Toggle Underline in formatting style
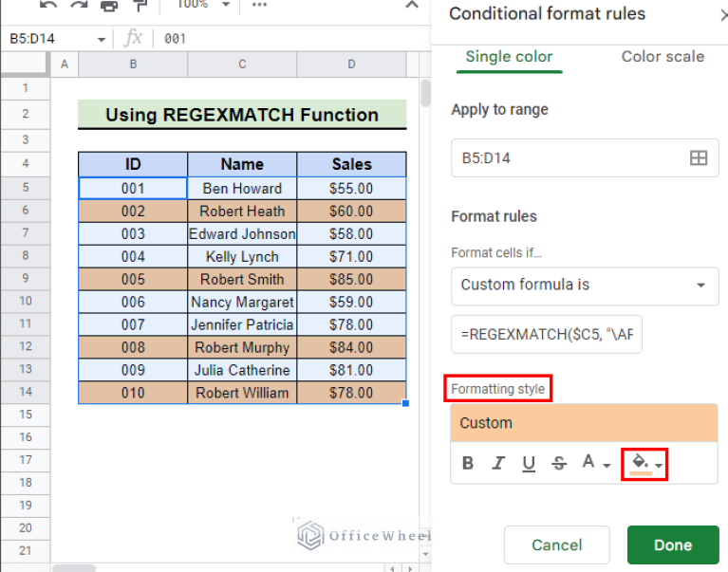The height and width of the screenshot is (572, 728). (529, 463)
